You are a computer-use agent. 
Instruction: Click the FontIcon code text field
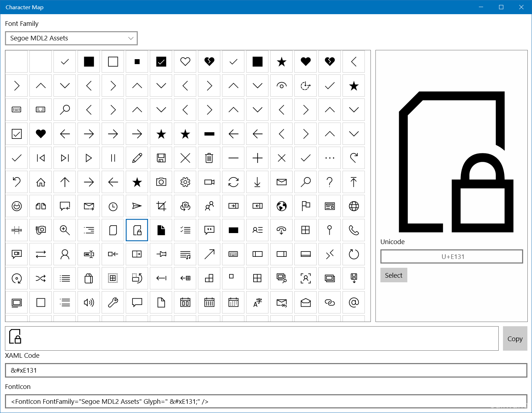pyautogui.click(x=266, y=401)
